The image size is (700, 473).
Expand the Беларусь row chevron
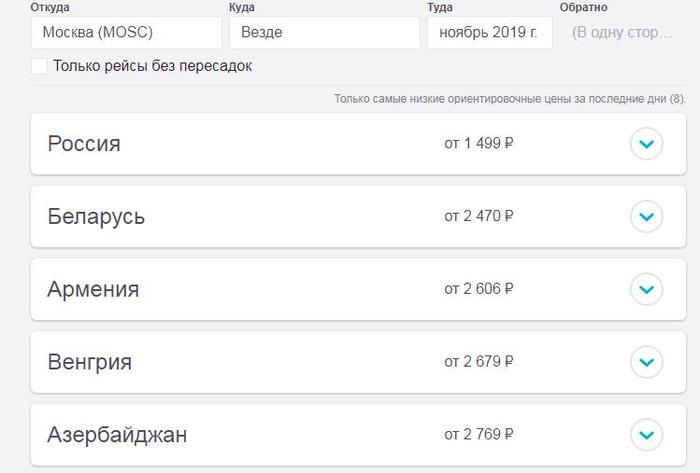pyautogui.click(x=646, y=216)
